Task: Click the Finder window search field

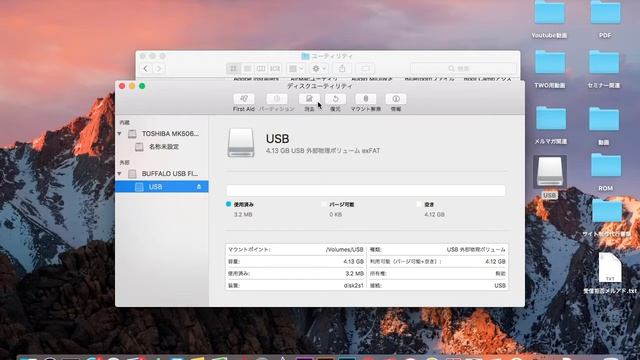Action: (463, 69)
